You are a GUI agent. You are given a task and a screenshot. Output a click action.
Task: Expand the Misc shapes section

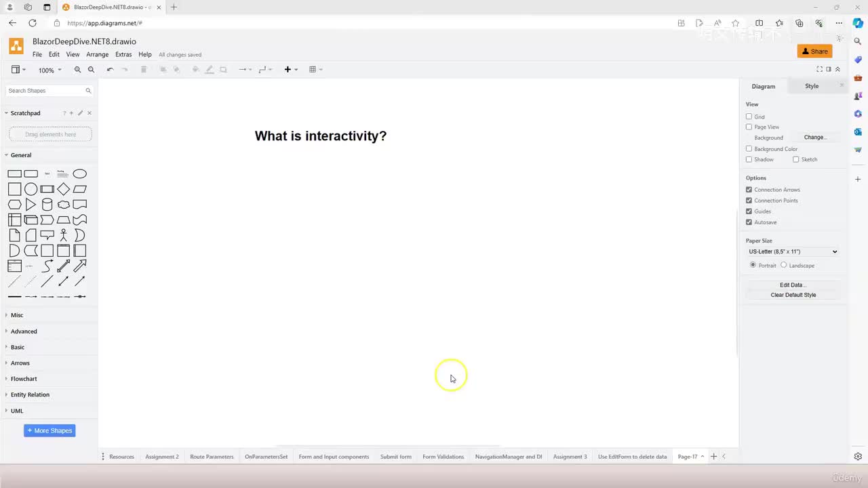(x=17, y=315)
